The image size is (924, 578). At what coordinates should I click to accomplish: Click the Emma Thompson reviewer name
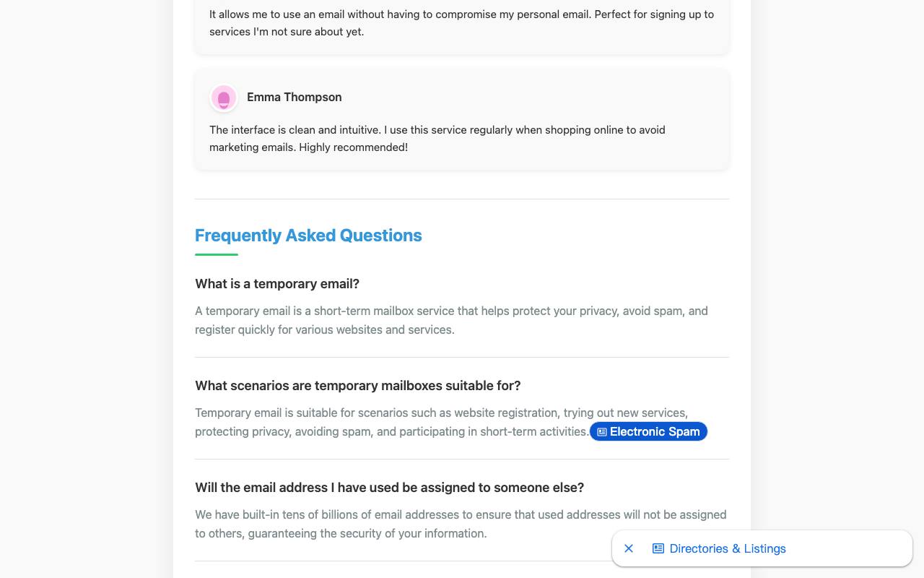coord(295,97)
